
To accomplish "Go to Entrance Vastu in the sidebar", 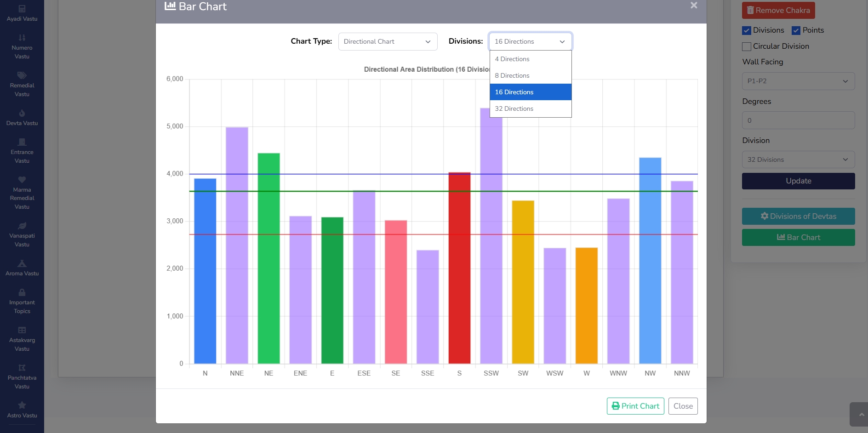I will pos(22,151).
